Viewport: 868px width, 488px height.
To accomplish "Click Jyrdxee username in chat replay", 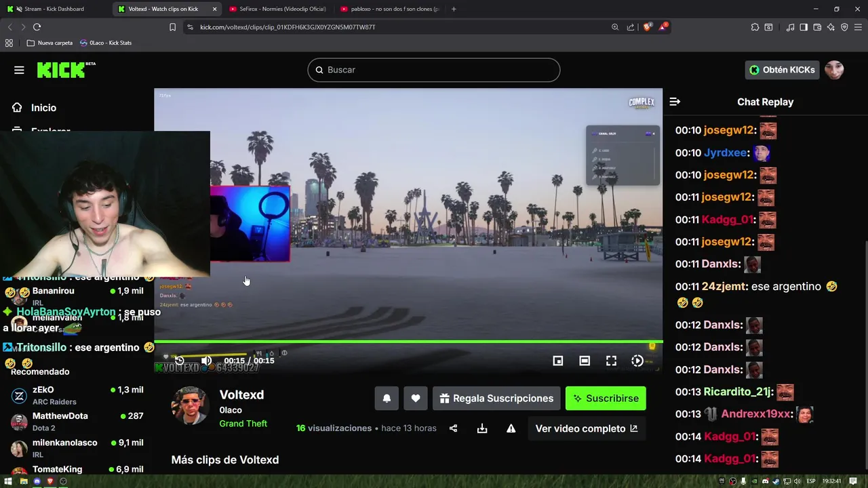I will coord(726,152).
